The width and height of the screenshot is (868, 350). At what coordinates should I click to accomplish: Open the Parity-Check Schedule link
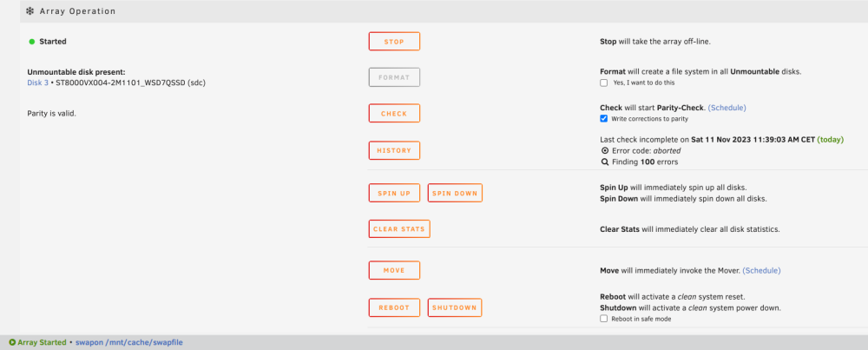click(x=727, y=108)
